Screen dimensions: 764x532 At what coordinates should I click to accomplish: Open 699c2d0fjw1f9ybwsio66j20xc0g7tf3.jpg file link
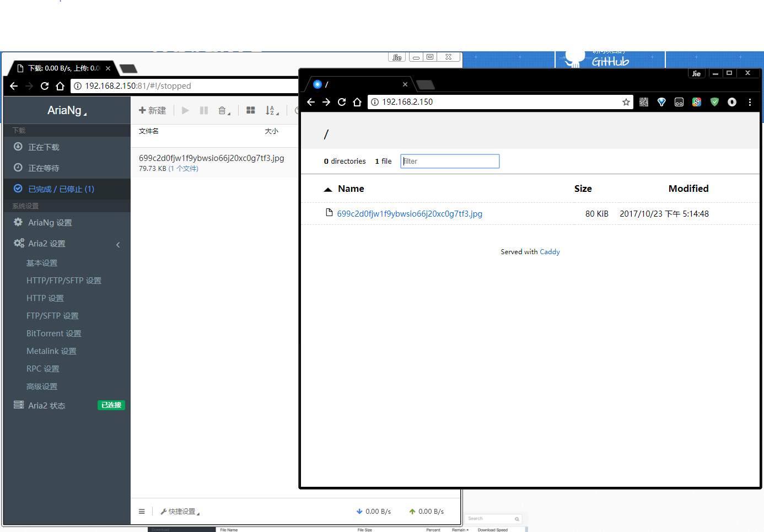pyautogui.click(x=410, y=214)
